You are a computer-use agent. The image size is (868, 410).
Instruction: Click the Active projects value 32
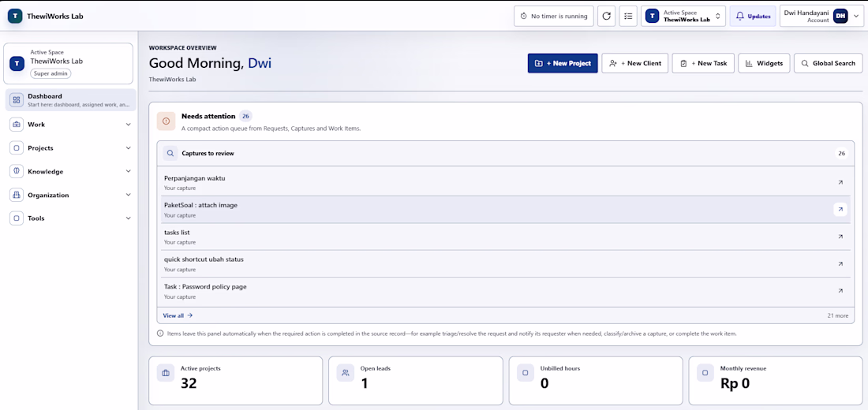(x=189, y=383)
